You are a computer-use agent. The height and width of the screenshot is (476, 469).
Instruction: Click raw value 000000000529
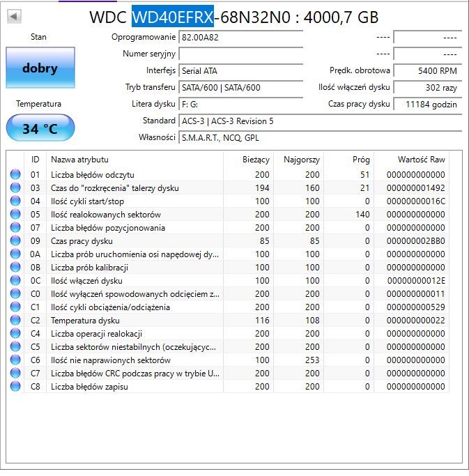pyautogui.click(x=415, y=307)
